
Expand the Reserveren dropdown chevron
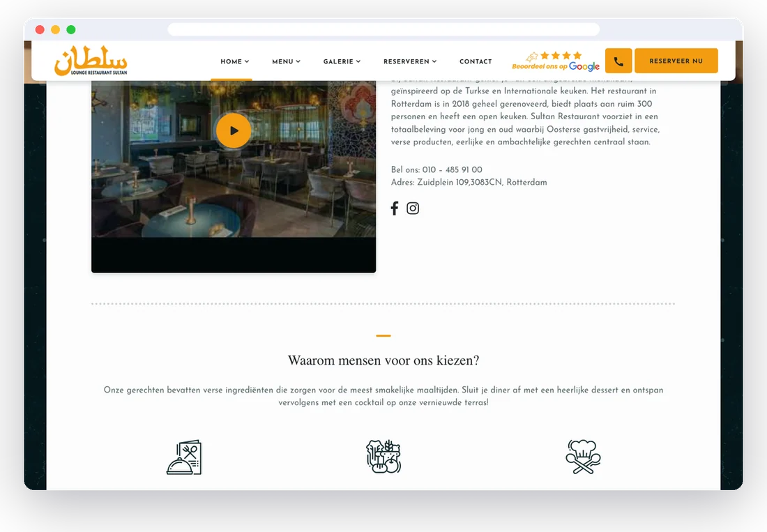coord(434,61)
